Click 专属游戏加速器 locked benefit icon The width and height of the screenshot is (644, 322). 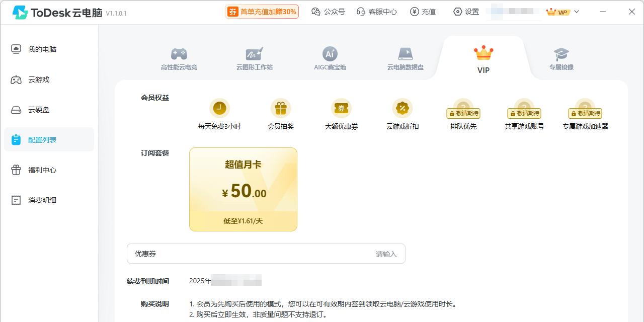click(585, 109)
